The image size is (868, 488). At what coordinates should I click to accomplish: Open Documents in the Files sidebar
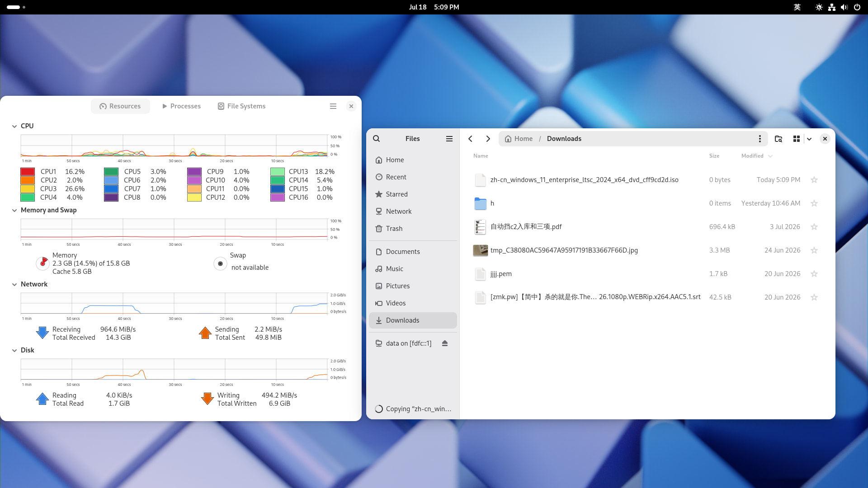point(413,252)
